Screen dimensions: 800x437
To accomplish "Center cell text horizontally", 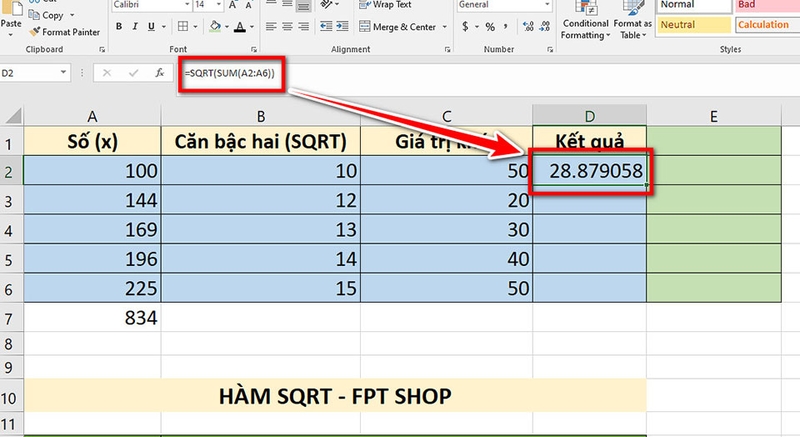I will [287, 27].
